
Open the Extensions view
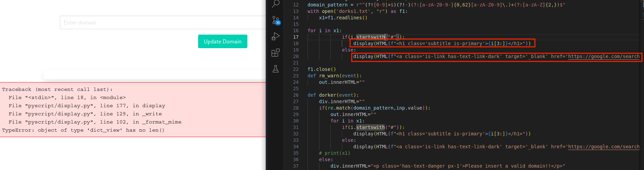click(276, 53)
